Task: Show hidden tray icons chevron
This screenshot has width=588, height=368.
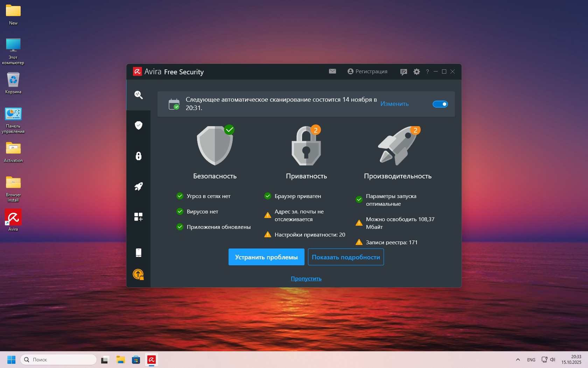Action: pyautogui.click(x=518, y=360)
